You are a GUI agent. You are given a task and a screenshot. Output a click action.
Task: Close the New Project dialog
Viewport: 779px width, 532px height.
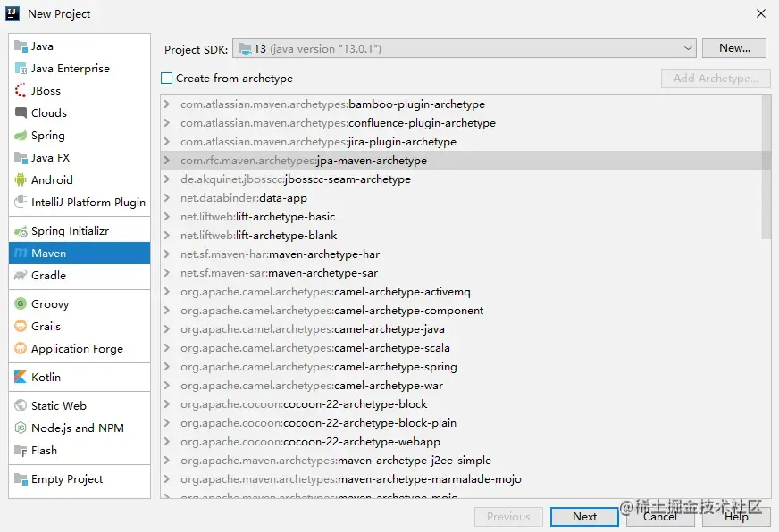[760, 13]
